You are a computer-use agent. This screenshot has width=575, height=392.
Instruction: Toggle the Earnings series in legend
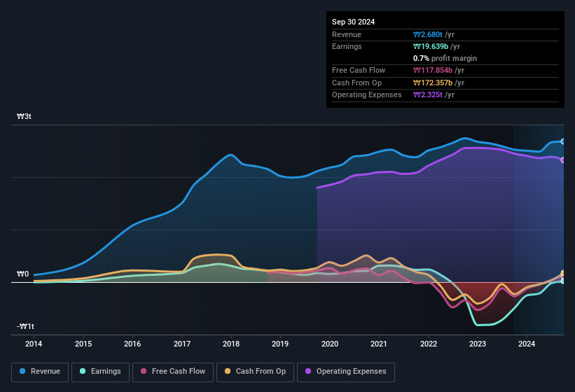[100, 372]
